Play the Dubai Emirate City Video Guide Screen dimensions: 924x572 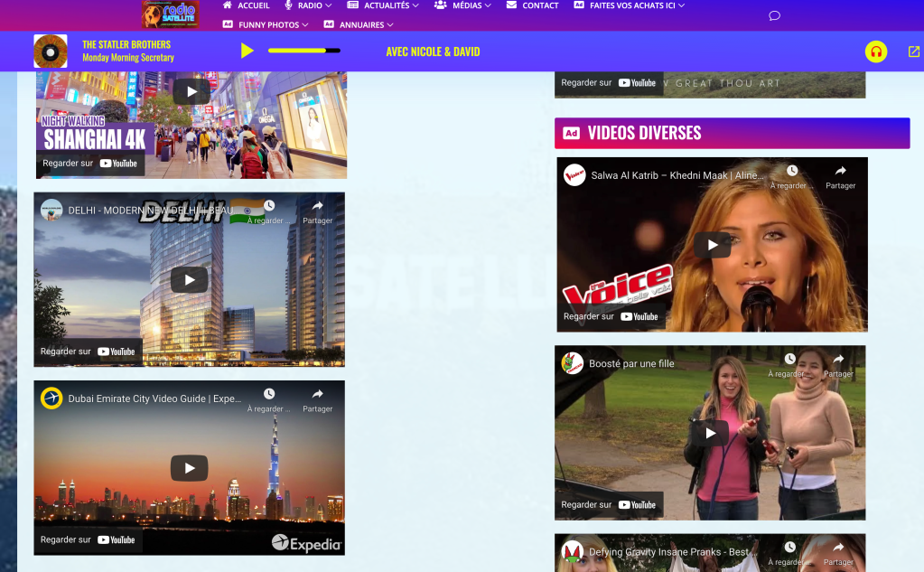point(190,468)
